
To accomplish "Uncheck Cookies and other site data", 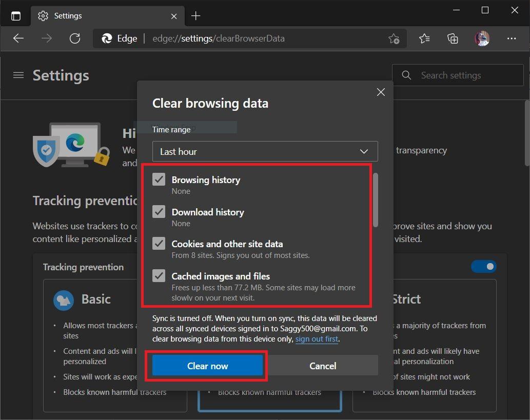I will tap(159, 244).
